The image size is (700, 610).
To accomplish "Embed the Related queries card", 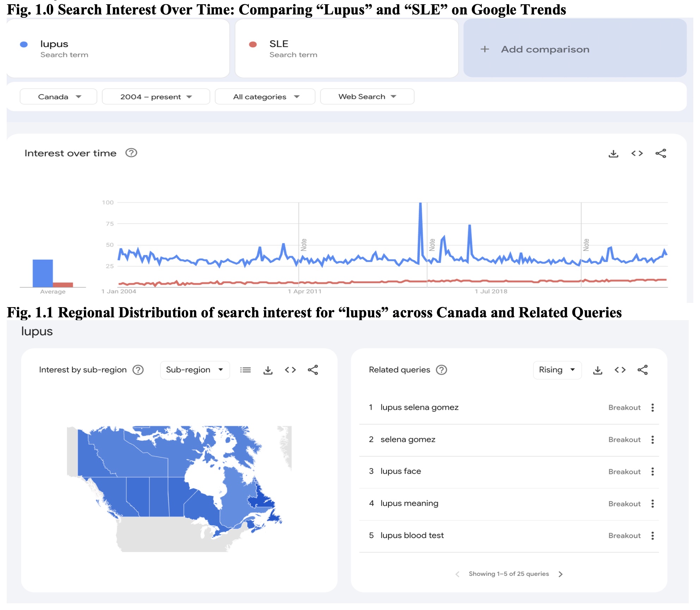I will coord(620,370).
